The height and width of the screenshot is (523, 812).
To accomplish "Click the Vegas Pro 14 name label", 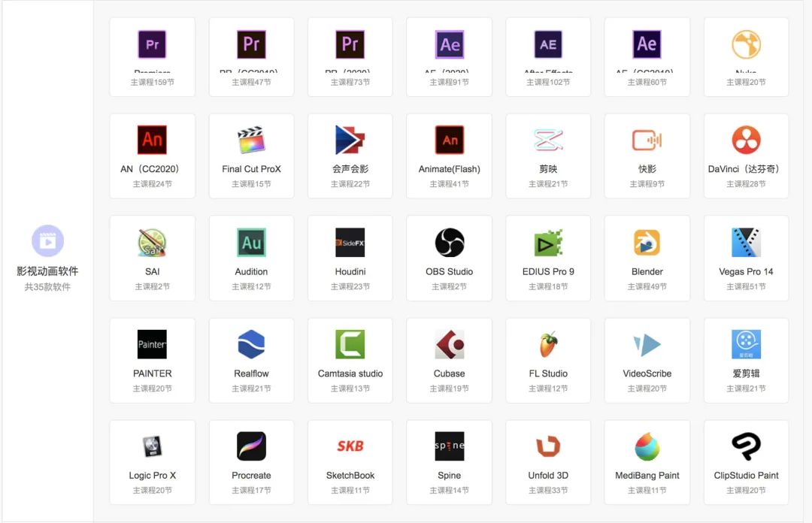I will (747, 271).
